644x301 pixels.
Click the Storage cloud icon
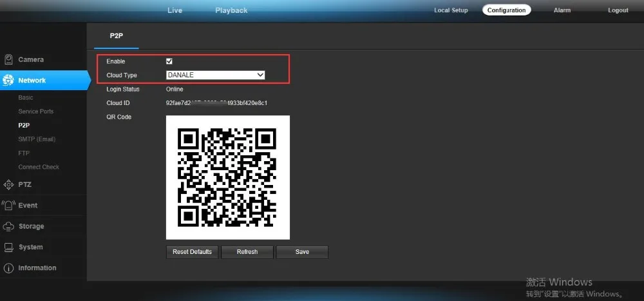[x=8, y=226]
